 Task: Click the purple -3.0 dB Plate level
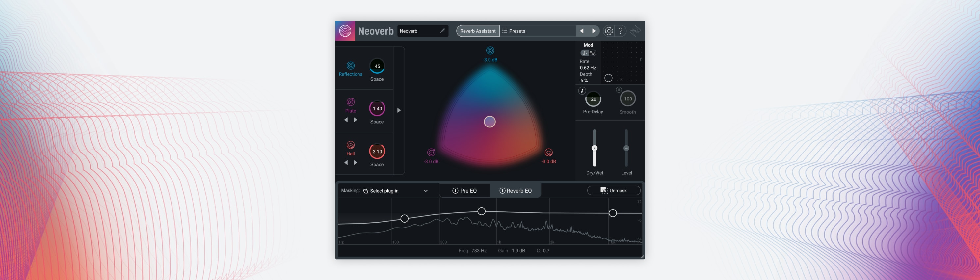431,161
